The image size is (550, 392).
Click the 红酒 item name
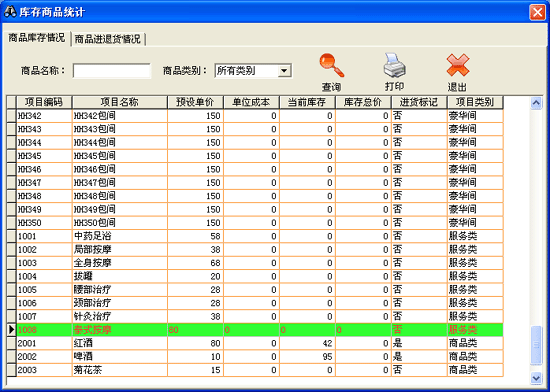point(83,343)
